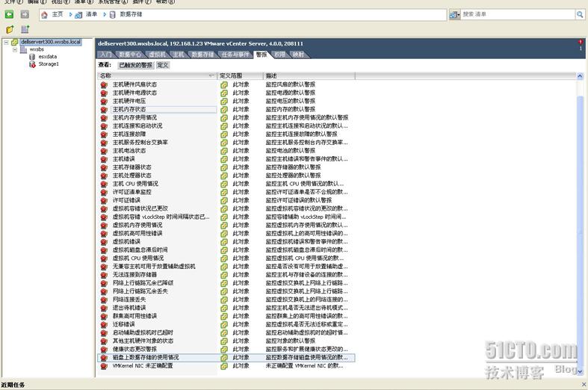The image size is (588, 390).
Task: Click alarm icon beside 主机硬件风扇状态
Action: (x=104, y=84)
